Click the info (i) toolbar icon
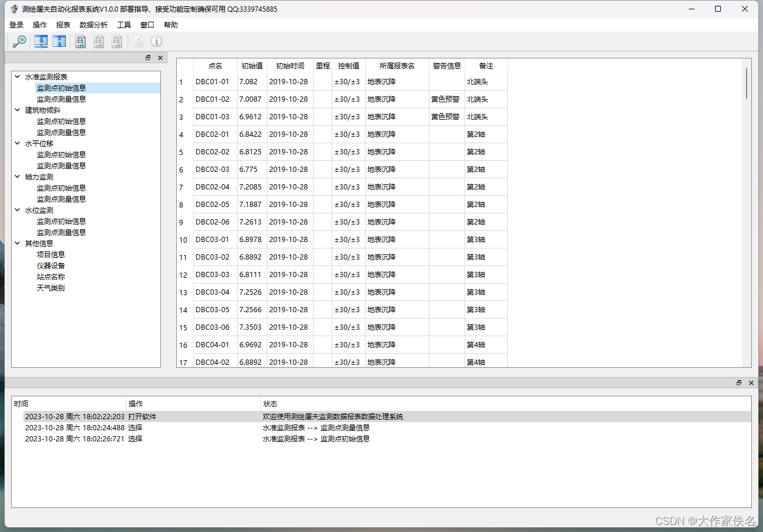763x532 pixels. pos(156,42)
